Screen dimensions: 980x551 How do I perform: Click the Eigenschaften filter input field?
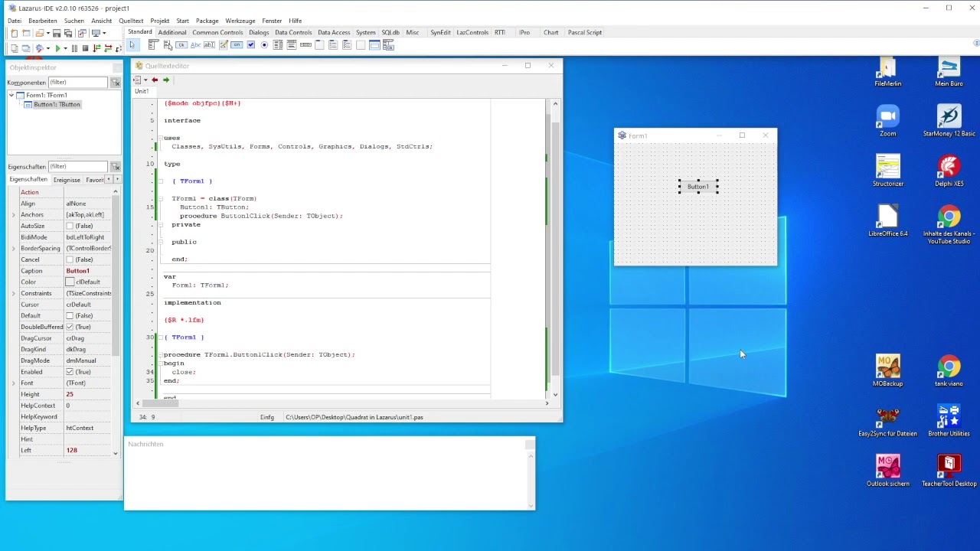77,166
